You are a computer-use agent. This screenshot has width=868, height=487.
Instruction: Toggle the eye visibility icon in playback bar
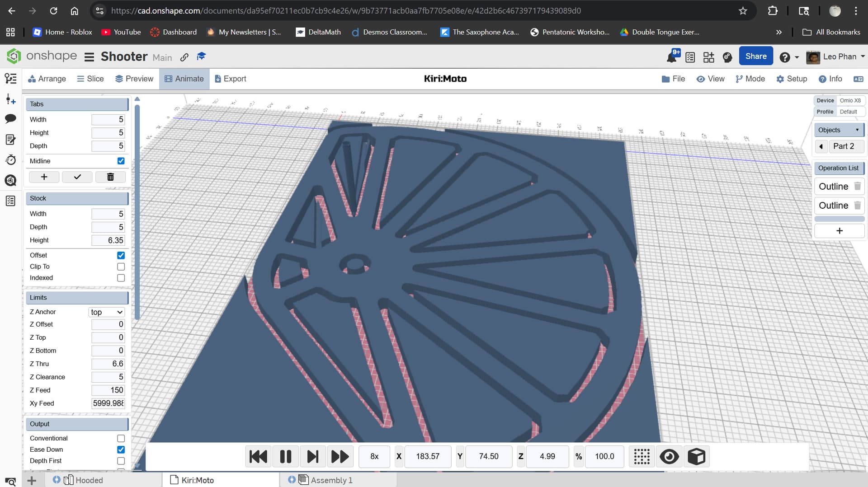pos(669,457)
